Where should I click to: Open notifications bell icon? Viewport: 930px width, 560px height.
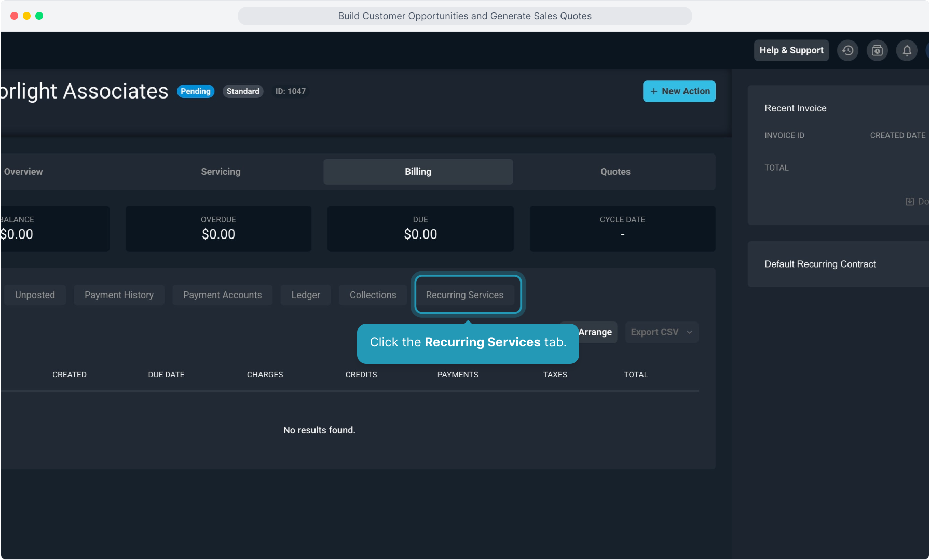(x=907, y=50)
